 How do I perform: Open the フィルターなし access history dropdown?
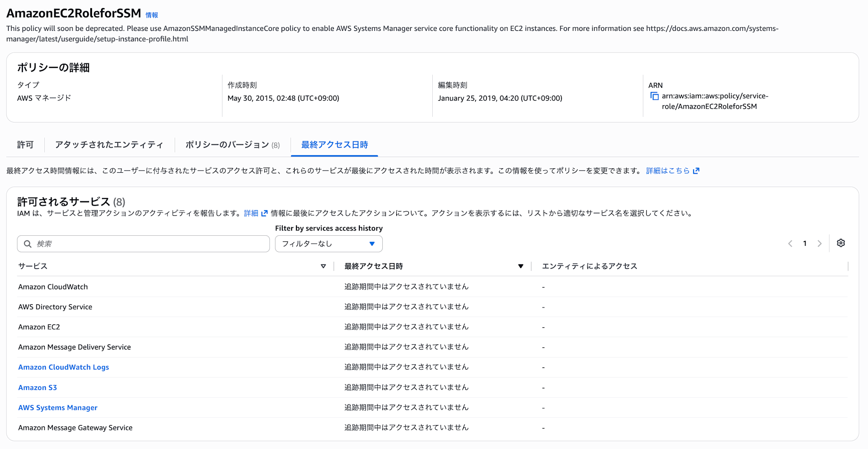coord(329,244)
